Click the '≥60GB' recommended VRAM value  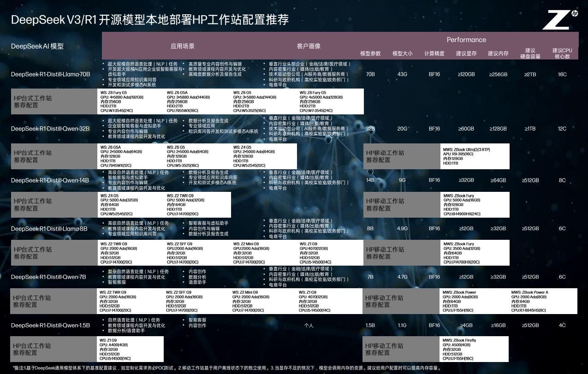click(x=466, y=129)
